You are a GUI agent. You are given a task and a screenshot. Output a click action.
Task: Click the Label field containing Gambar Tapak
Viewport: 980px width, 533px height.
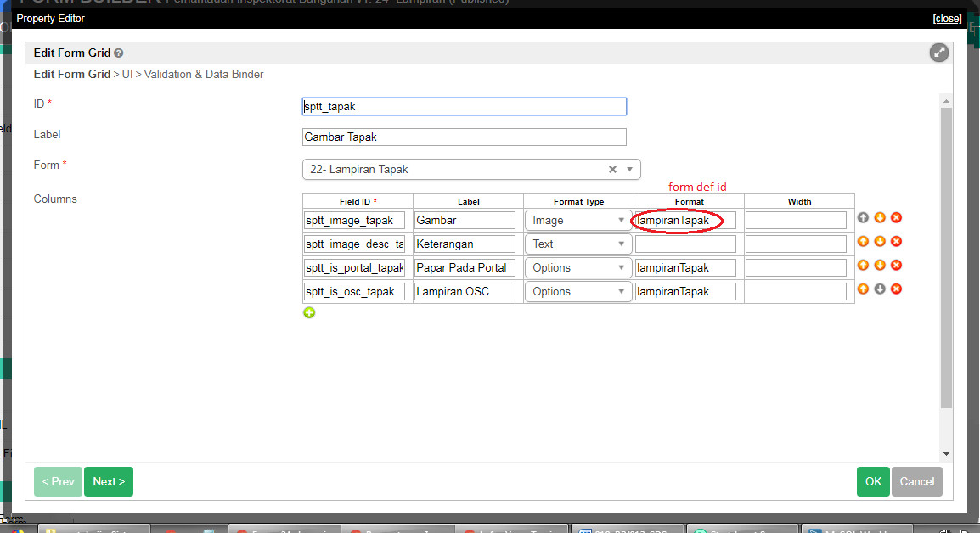pos(464,137)
